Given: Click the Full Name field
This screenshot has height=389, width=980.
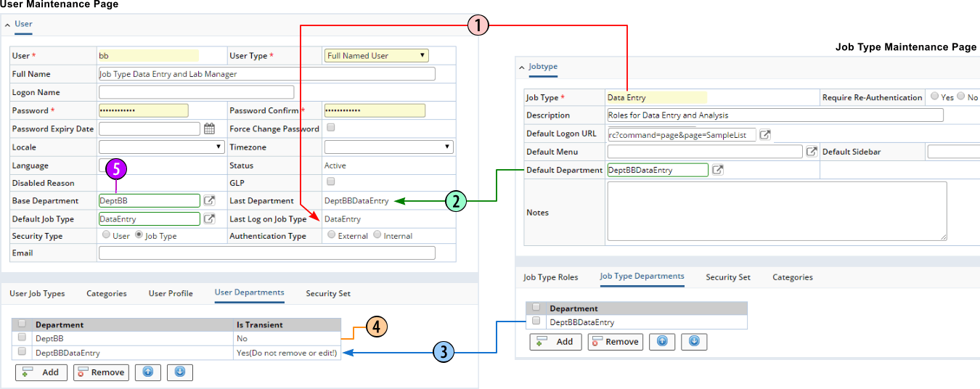Looking at the screenshot, I should click(266, 73).
